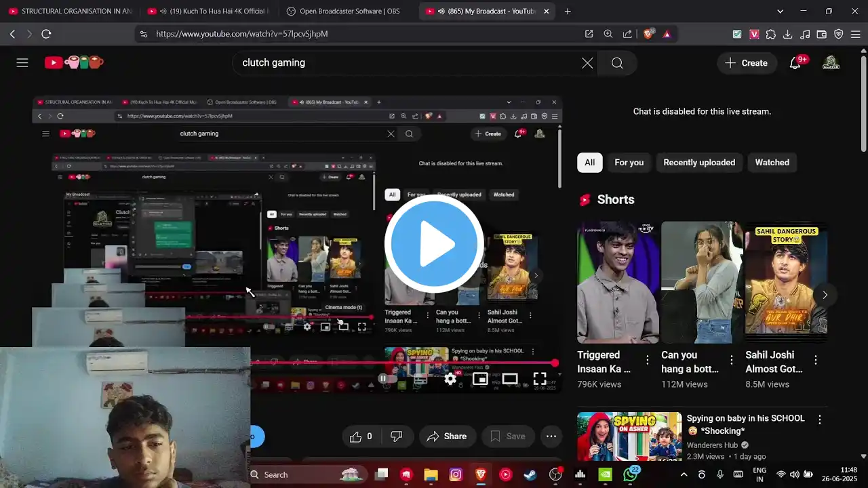The height and width of the screenshot is (488, 868).
Task: Select the 'Watched' filter chip
Action: [772, 163]
